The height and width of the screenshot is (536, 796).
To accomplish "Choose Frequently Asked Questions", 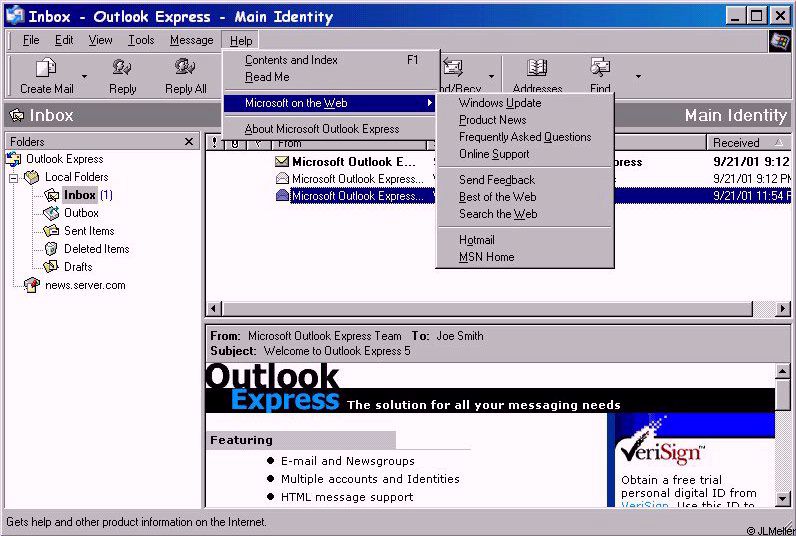I will [525, 137].
